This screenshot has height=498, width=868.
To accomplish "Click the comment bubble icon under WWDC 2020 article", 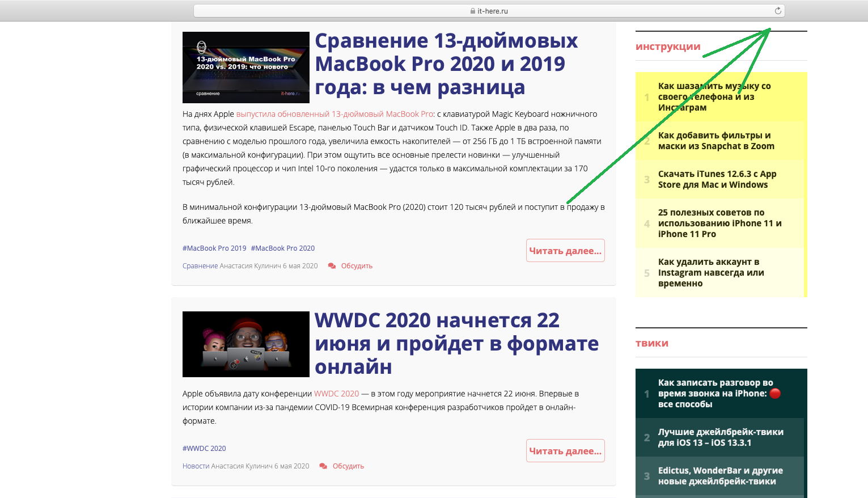I will pyautogui.click(x=323, y=466).
